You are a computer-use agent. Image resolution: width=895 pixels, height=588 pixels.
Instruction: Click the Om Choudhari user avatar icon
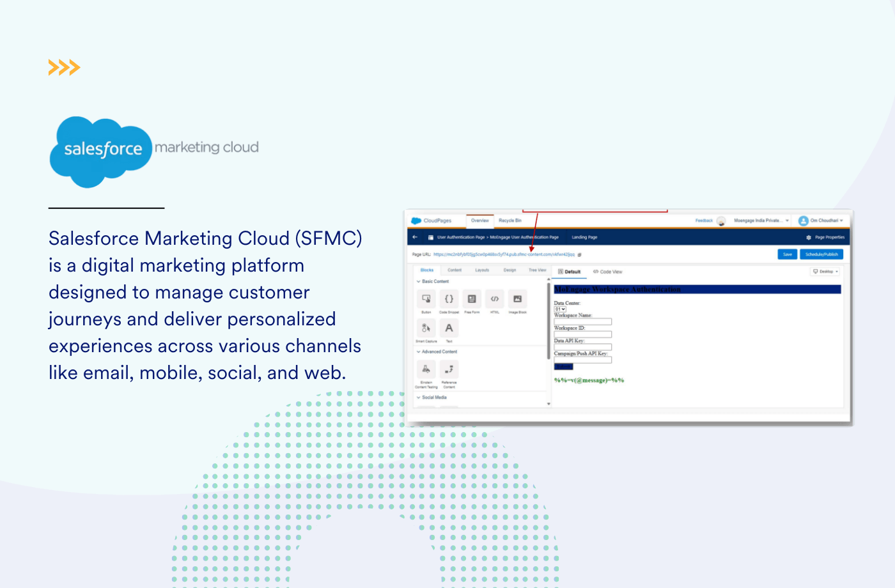tap(804, 220)
